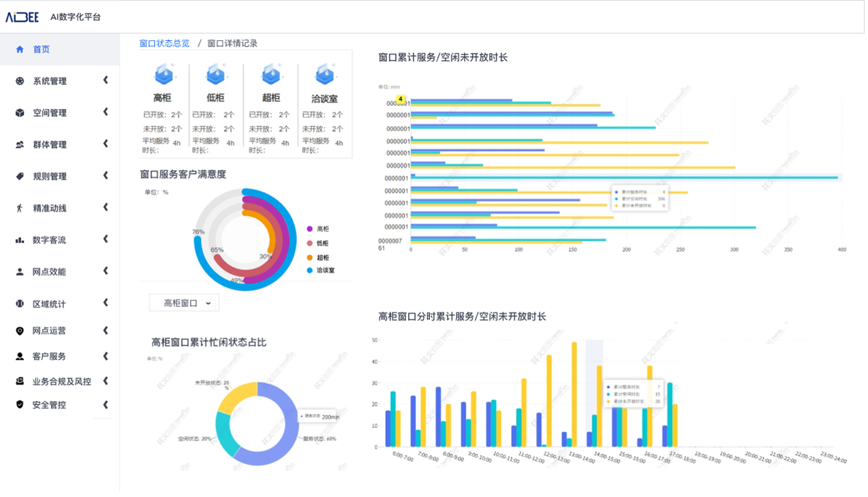This screenshot has width=868, height=497.
Task: Click the 系统管理 gear icon in sidebar
Action: coord(20,81)
